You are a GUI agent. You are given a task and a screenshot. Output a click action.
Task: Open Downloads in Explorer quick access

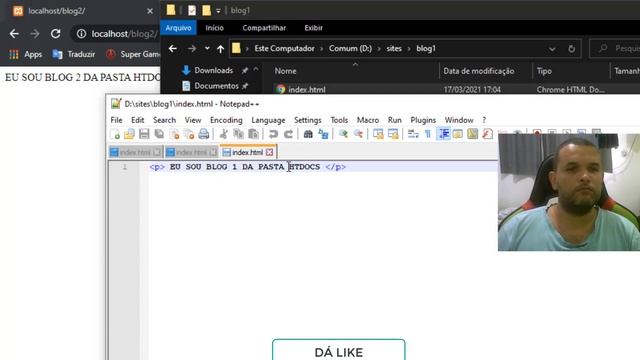click(x=213, y=70)
